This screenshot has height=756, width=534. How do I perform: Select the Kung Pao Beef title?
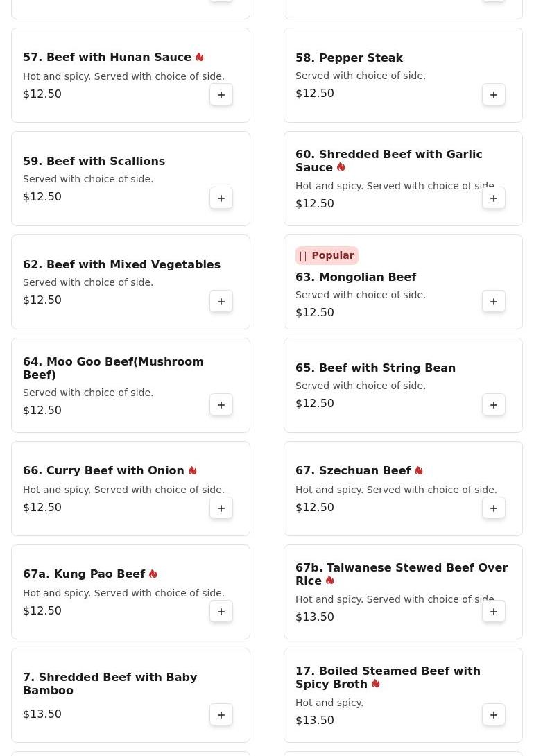[x=84, y=574]
